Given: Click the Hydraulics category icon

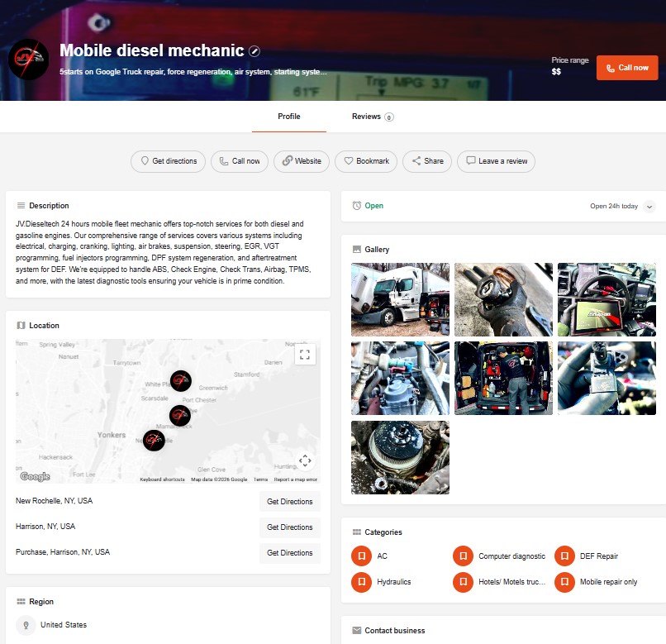Looking at the screenshot, I should point(361,582).
